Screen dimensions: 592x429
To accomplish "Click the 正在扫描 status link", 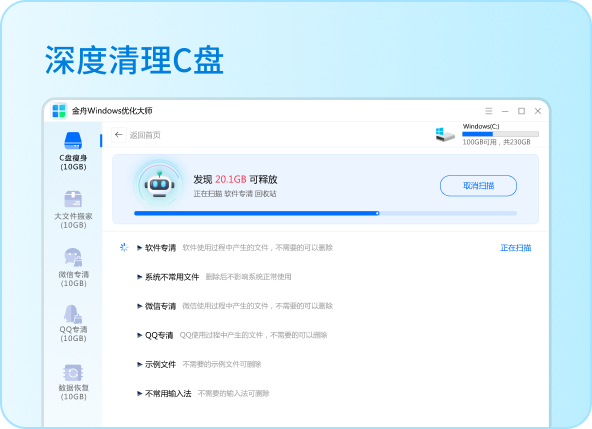I will pyautogui.click(x=516, y=248).
